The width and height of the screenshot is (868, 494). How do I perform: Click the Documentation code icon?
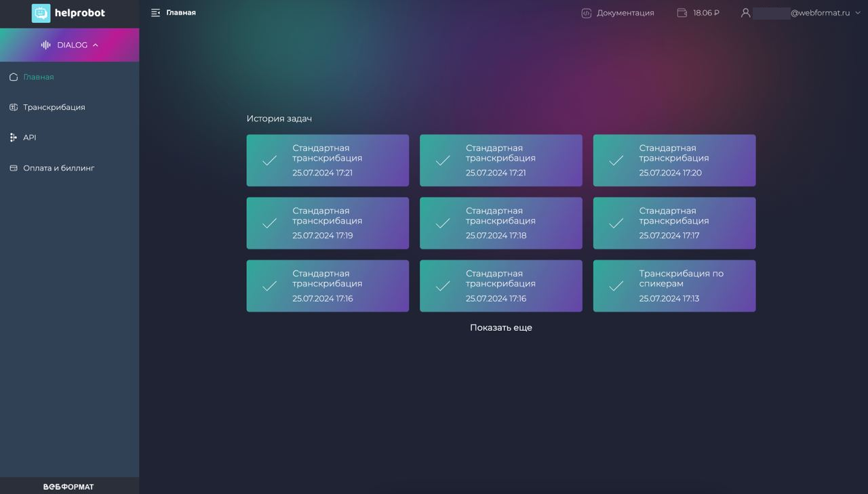click(x=587, y=13)
